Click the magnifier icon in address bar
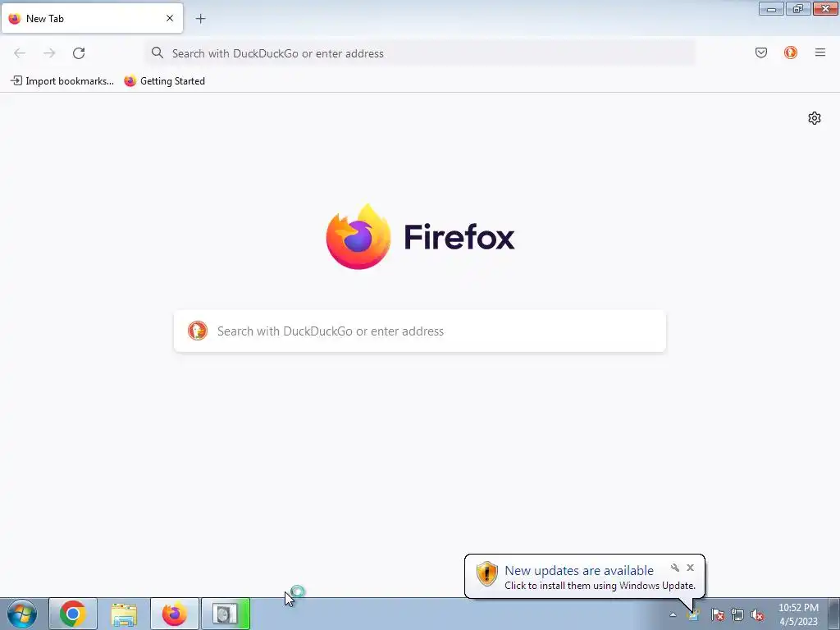 [157, 52]
